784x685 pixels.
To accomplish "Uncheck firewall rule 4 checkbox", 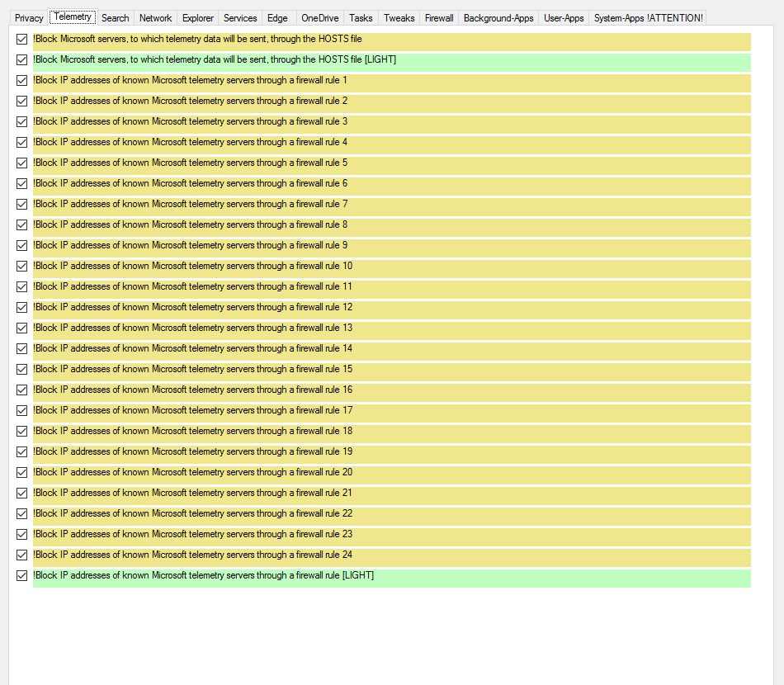I will pos(21,142).
